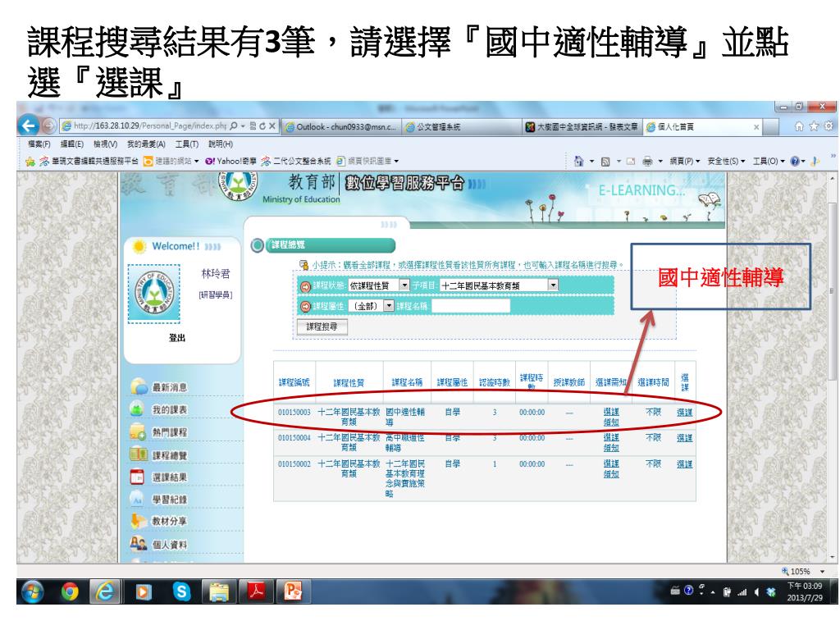Open 熱門課程 in the sidebar
840x630 pixels.
[x=169, y=432]
